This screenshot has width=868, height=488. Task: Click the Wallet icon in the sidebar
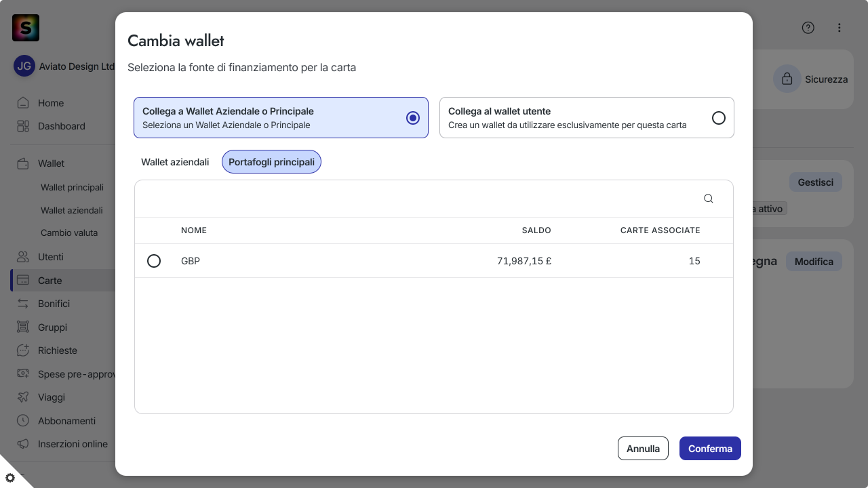23,163
